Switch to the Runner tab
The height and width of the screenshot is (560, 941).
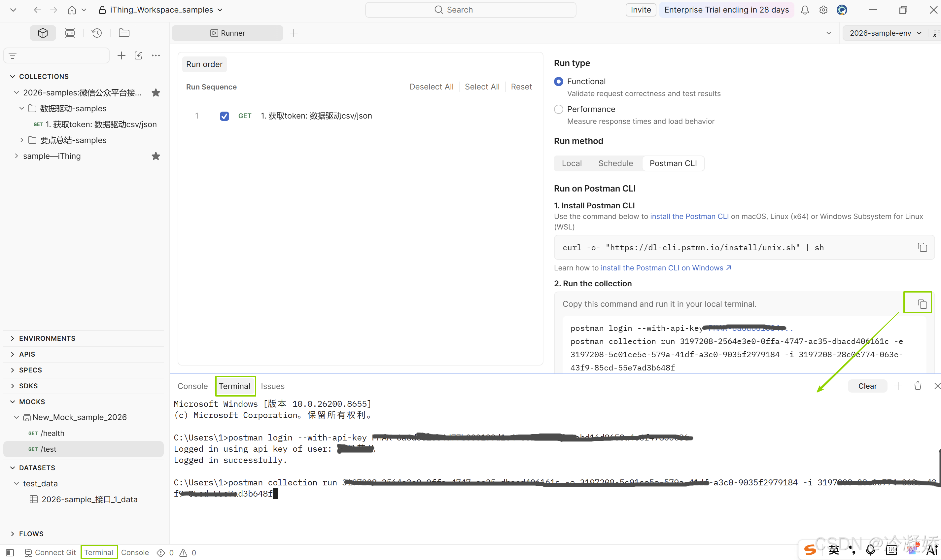[227, 33]
